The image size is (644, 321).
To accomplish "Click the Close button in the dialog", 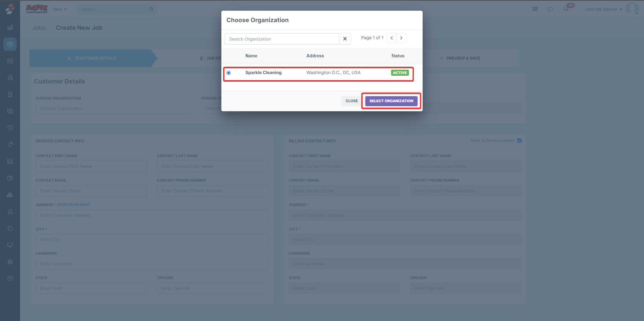I will point(352,101).
